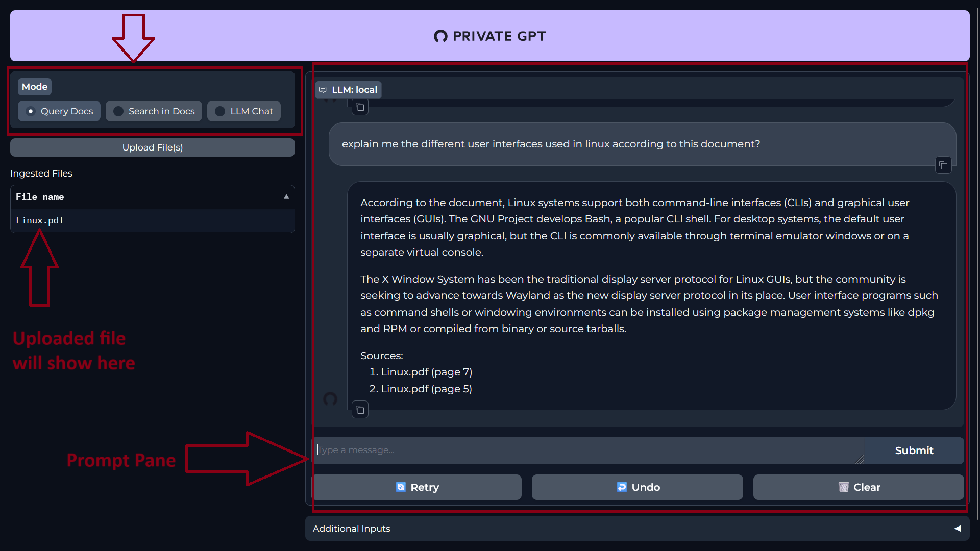Switch to LLM local tab
The image size is (980, 551).
(x=348, y=89)
